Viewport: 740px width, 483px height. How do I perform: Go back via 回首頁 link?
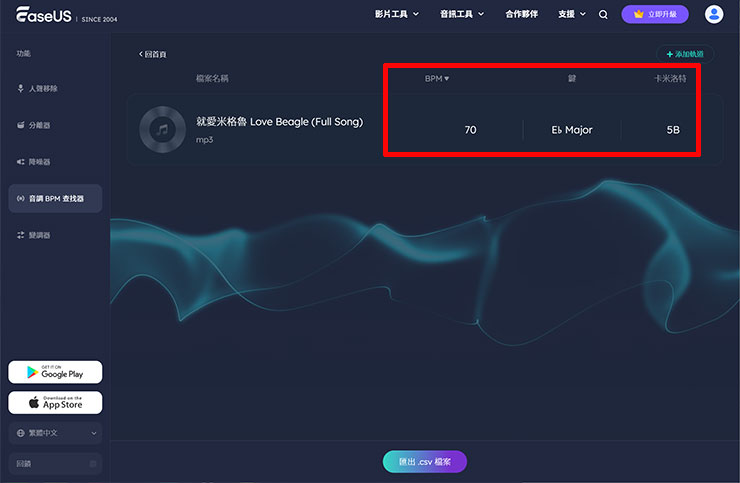(153, 54)
